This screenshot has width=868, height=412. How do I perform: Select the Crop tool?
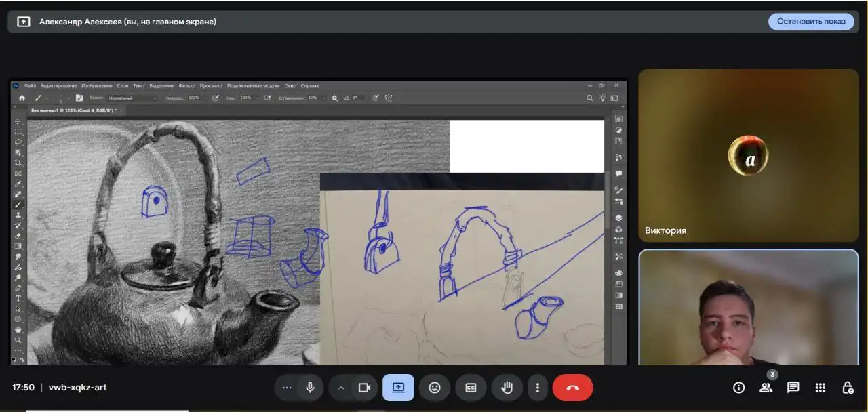[x=18, y=163]
